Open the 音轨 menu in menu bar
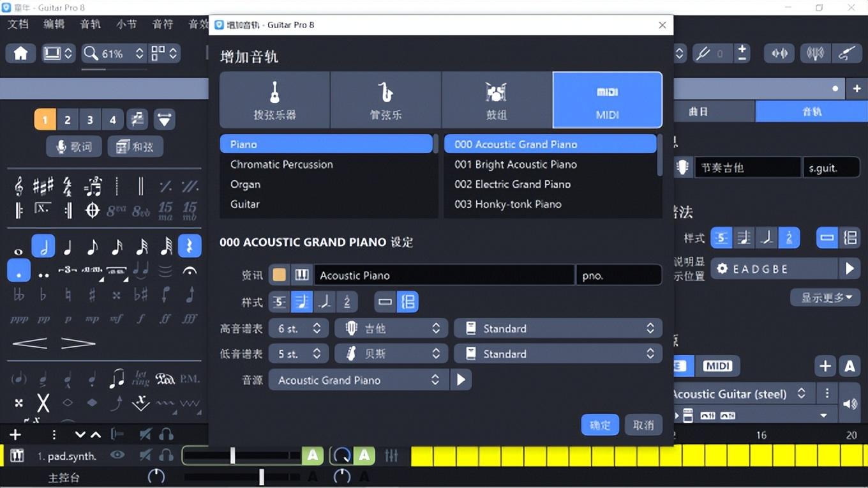 [90, 24]
